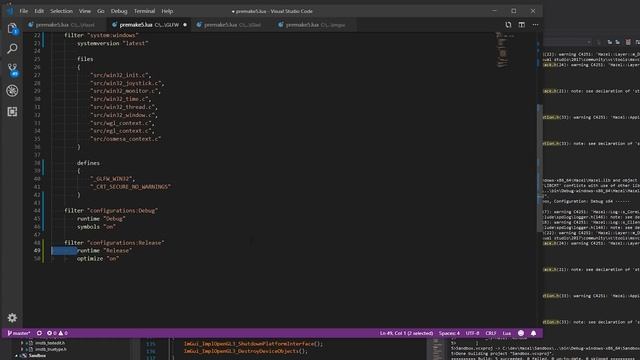Click the VS Code logo in title bar
The width and height of the screenshot is (640, 360).
[x=10, y=11]
